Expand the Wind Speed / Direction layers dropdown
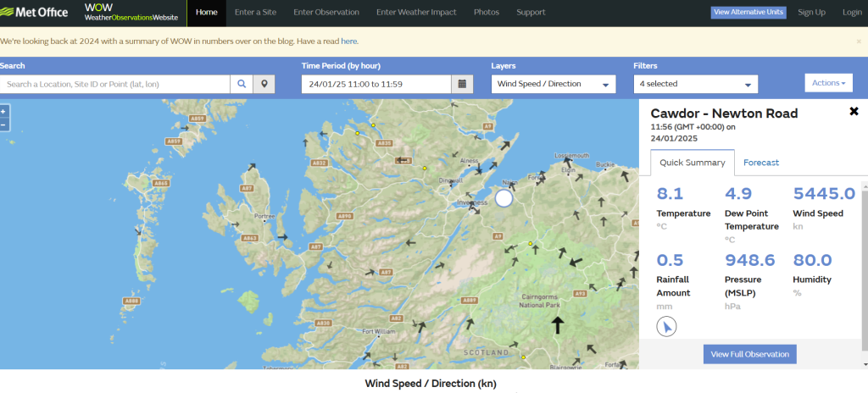This screenshot has width=868, height=393. pos(554,84)
